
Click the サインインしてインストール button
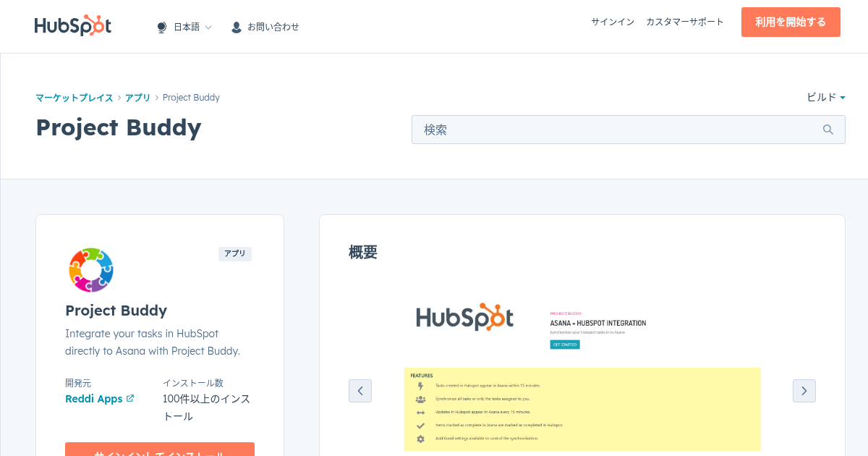[x=160, y=449]
